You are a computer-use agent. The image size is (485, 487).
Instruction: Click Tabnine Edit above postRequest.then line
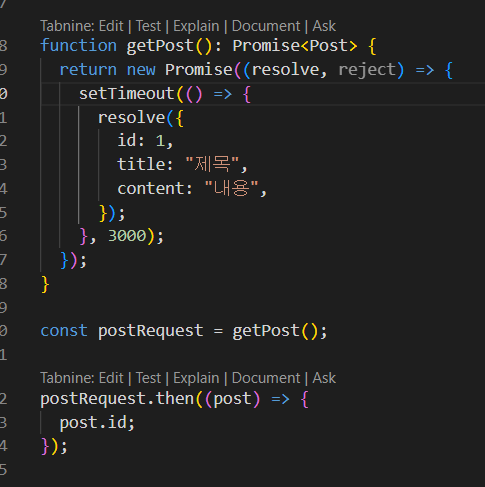click(x=111, y=378)
